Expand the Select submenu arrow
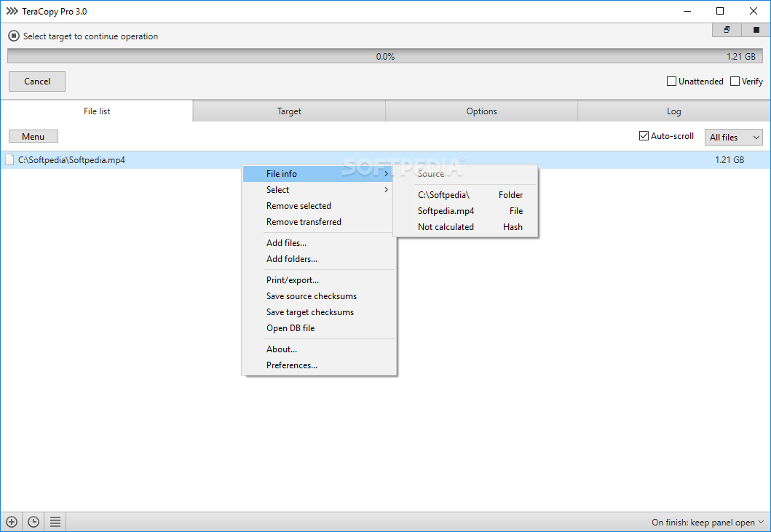Image resolution: width=771 pixels, height=532 pixels. point(387,190)
